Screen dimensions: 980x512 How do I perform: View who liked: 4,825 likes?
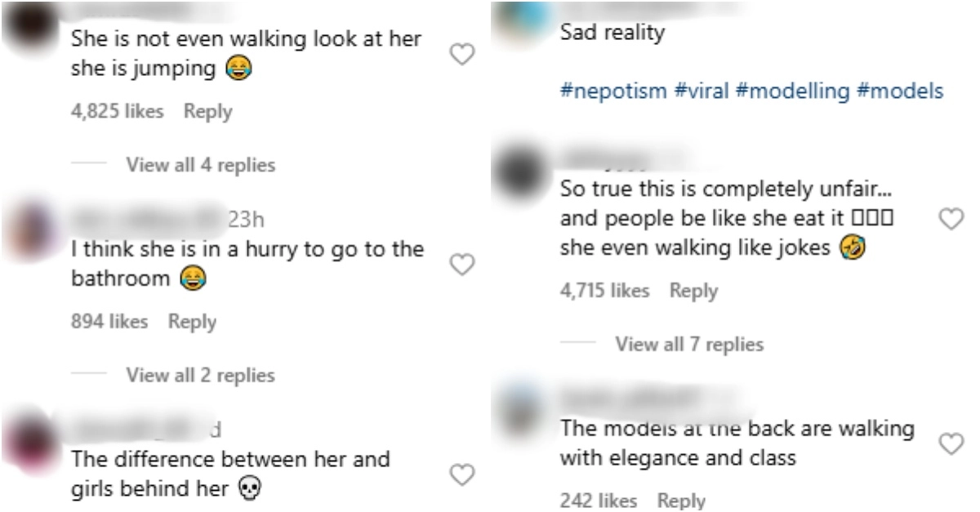click(x=117, y=112)
